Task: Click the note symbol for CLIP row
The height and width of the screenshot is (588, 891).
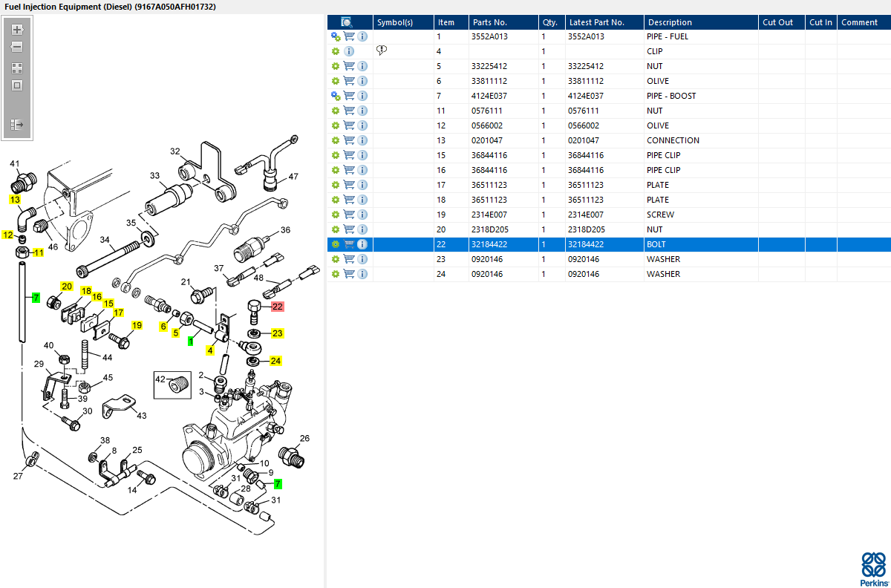Action: point(382,50)
